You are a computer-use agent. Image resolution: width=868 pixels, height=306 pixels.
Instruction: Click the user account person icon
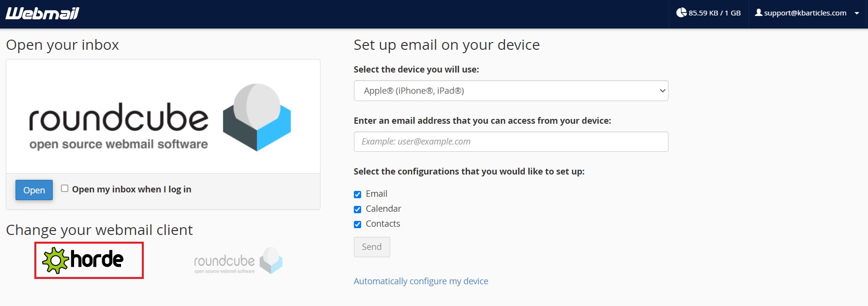coord(759,13)
